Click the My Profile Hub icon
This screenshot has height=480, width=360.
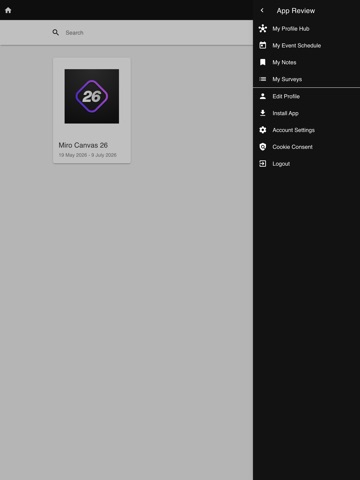[263, 29]
